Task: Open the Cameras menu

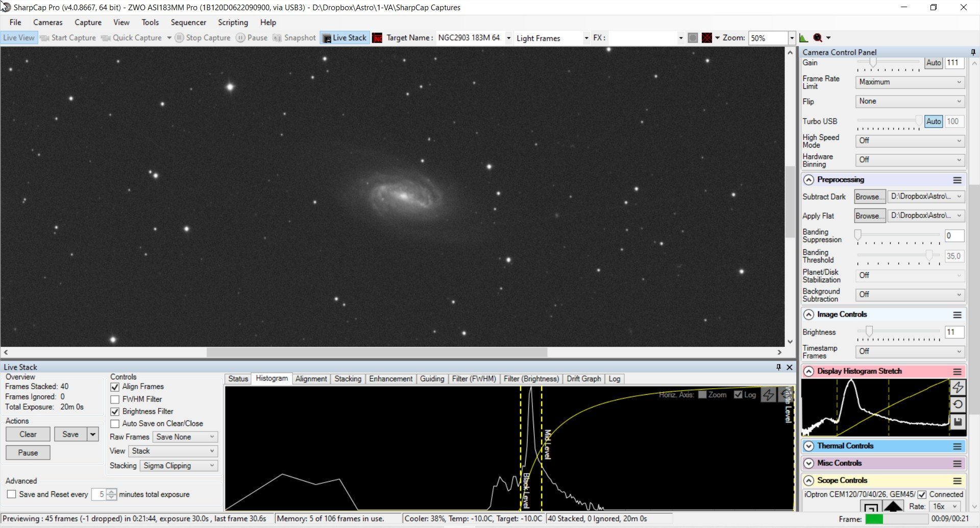Action: click(48, 22)
